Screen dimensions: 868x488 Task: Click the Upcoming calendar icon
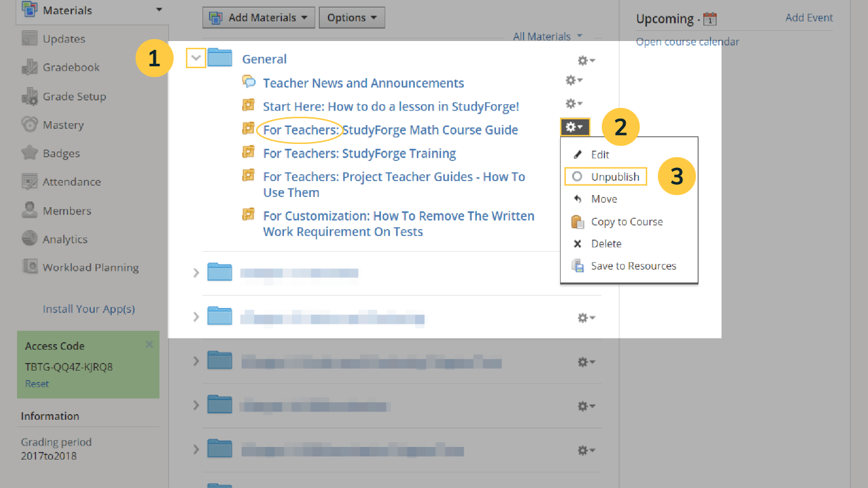[710, 19]
